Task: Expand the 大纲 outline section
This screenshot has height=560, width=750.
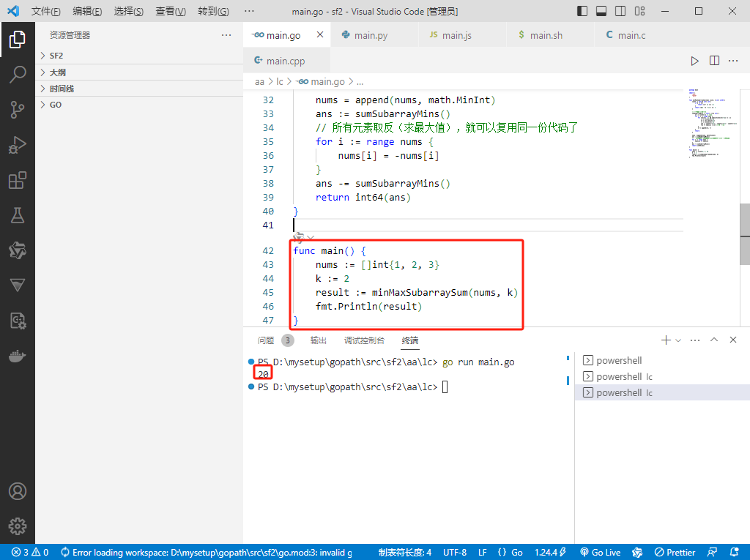Action: click(x=139, y=72)
